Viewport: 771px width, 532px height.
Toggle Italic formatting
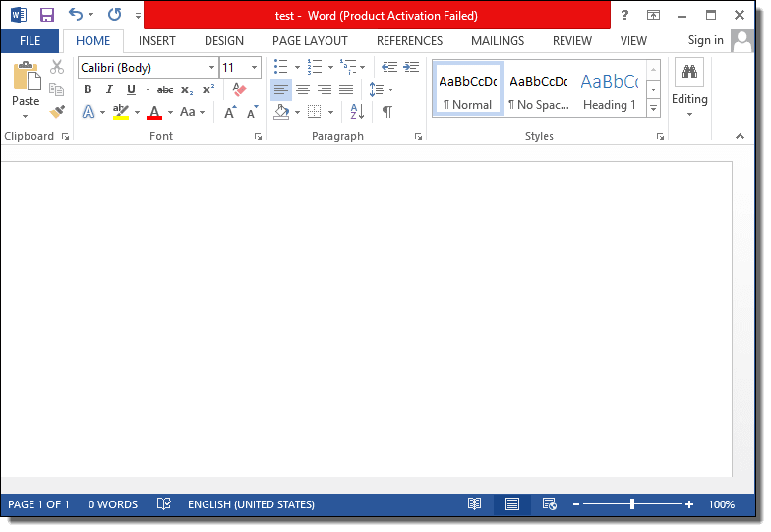click(x=109, y=89)
